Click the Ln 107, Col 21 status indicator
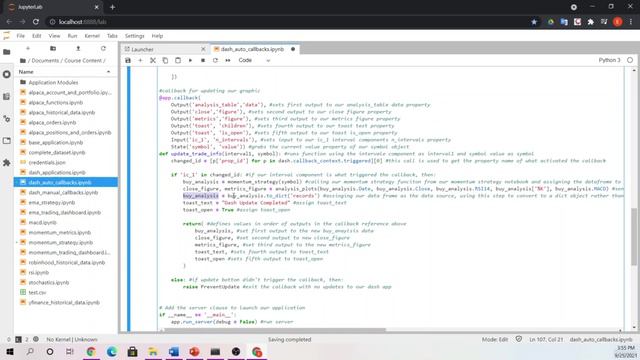 click(x=546, y=340)
